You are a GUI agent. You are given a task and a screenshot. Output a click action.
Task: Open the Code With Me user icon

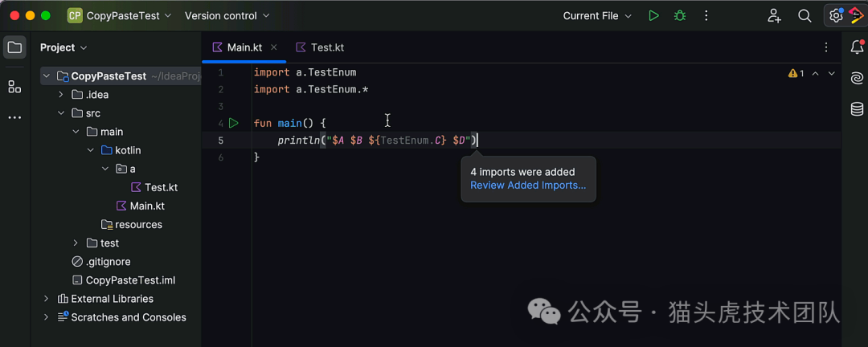(774, 15)
